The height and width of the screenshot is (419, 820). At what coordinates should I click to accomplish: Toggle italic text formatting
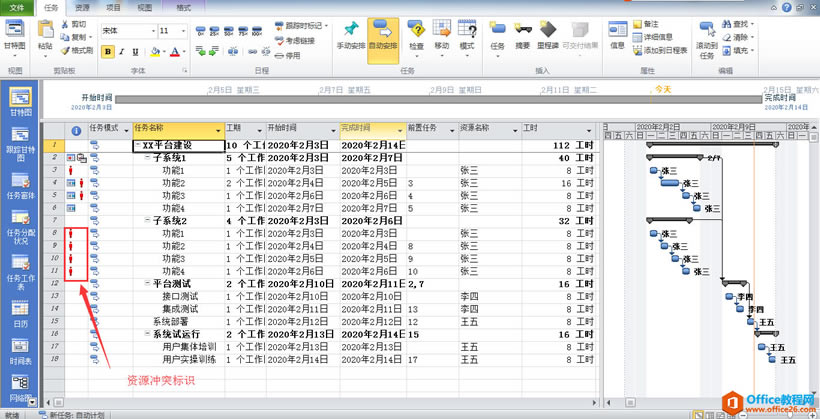tap(122, 51)
